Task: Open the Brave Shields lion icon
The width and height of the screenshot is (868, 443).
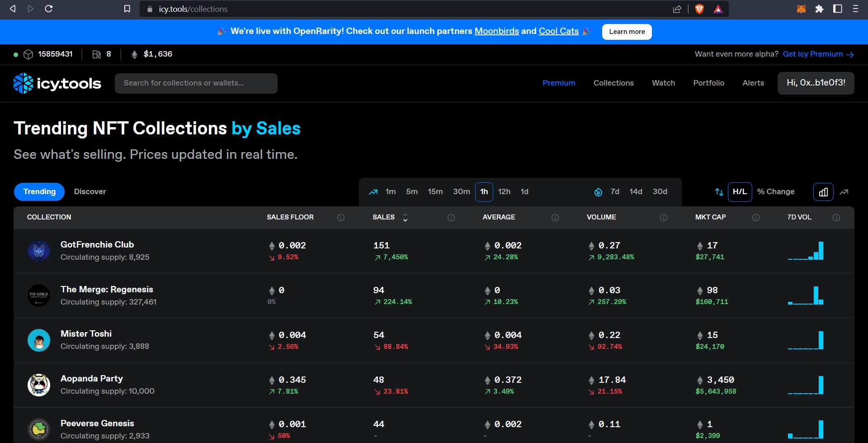Action: (x=699, y=9)
